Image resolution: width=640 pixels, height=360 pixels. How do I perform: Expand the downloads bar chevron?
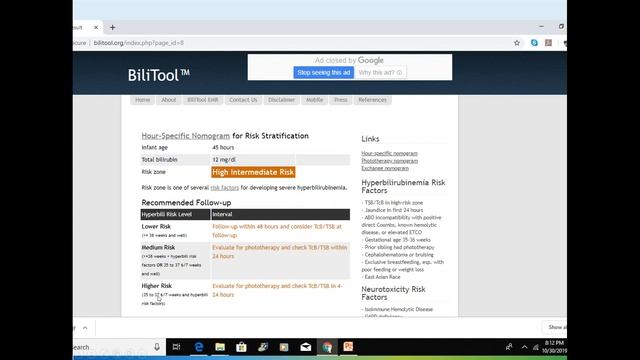click(x=85, y=328)
